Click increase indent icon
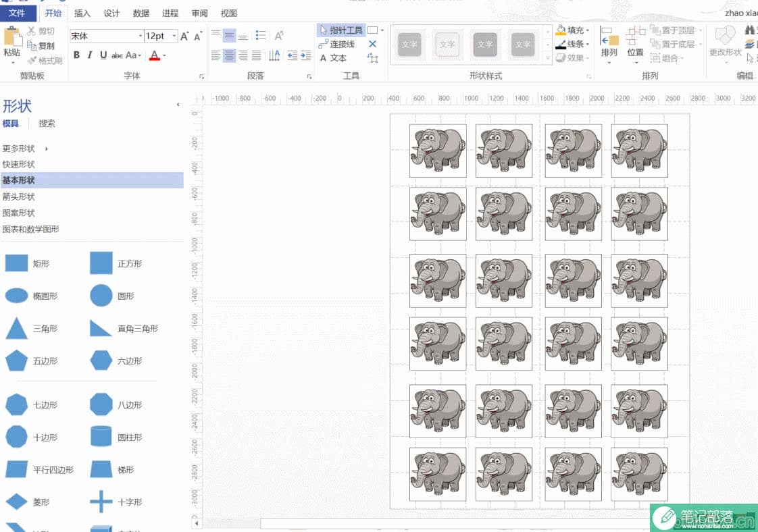The image size is (758, 532). coord(305,55)
